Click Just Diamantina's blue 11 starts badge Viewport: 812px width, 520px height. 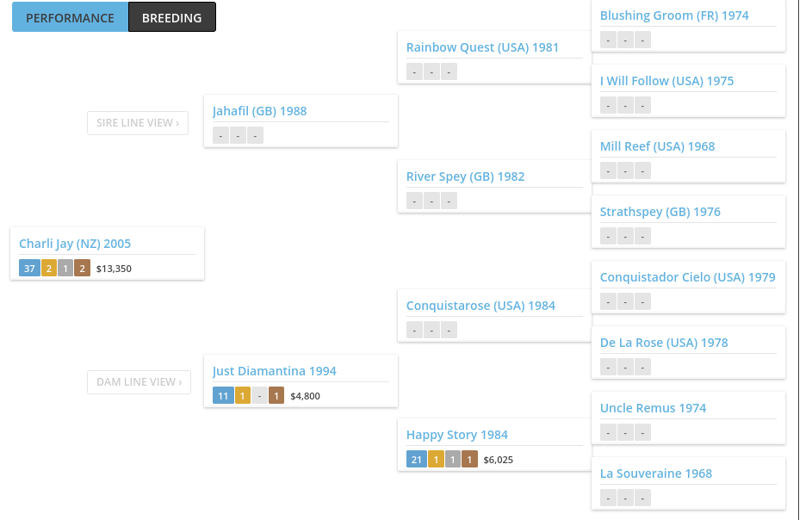point(223,396)
